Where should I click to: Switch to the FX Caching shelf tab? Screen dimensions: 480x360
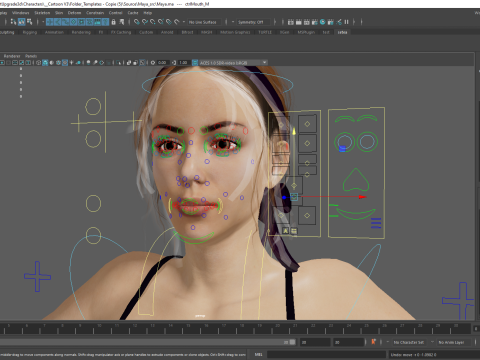(x=121, y=32)
